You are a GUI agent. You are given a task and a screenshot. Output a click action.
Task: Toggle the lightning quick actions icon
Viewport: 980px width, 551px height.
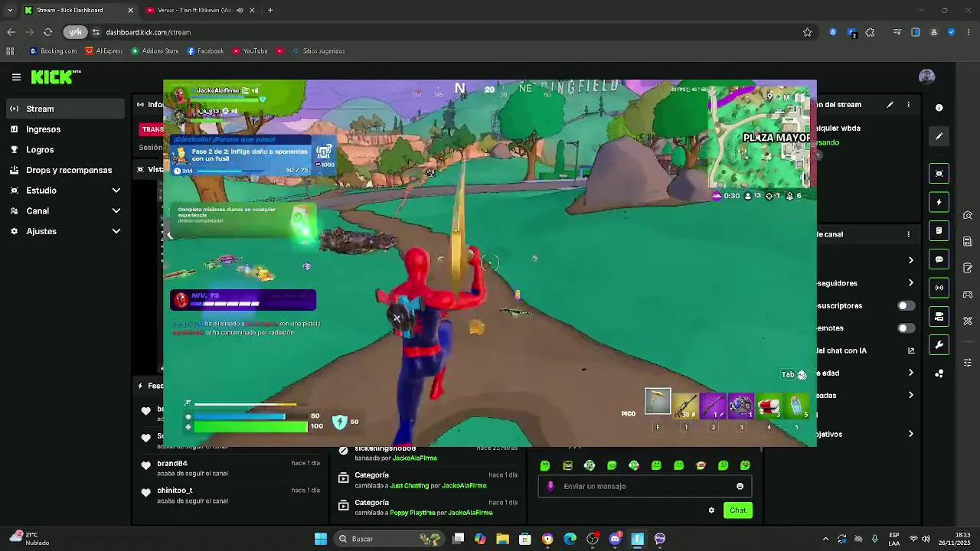tap(939, 202)
